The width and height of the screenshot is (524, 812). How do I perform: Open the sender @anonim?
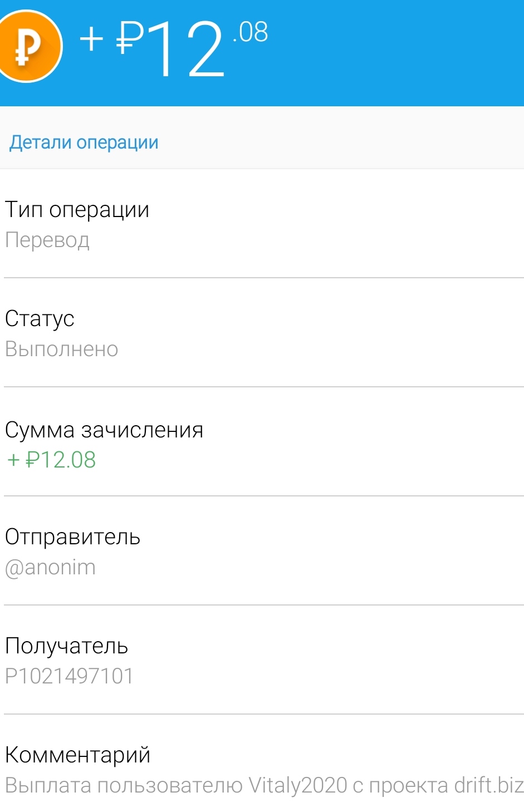[x=50, y=568]
